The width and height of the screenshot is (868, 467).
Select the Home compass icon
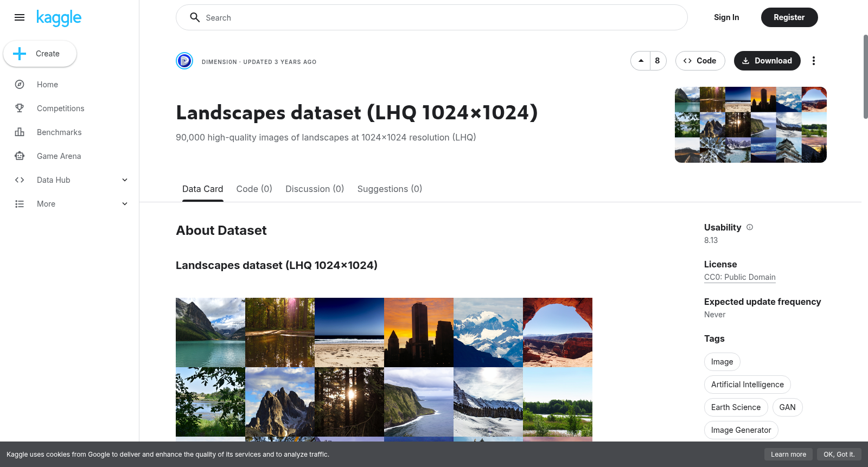click(20, 85)
